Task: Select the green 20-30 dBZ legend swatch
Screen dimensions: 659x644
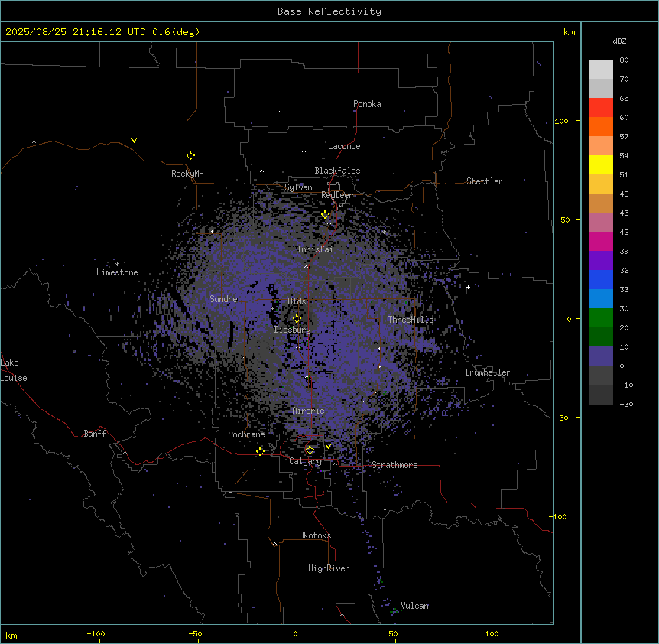Action: pyautogui.click(x=601, y=318)
